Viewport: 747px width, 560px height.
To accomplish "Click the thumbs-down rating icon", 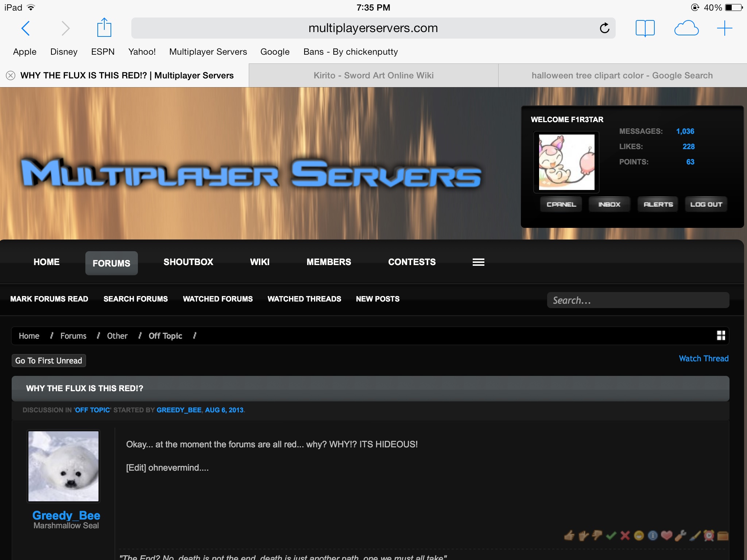I will click(x=597, y=536).
